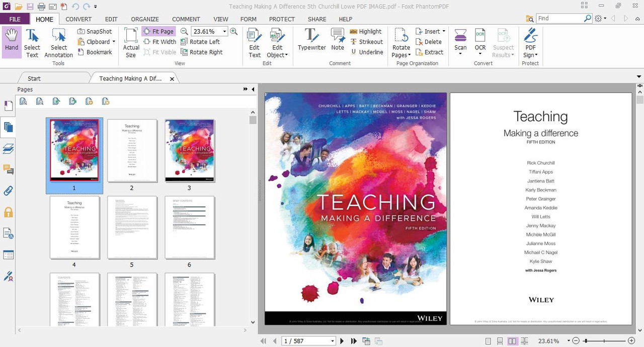The height and width of the screenshot is (347, 644).
Task: Switch to the ORGANIZE ribbon tab
Action: (145, 19)
